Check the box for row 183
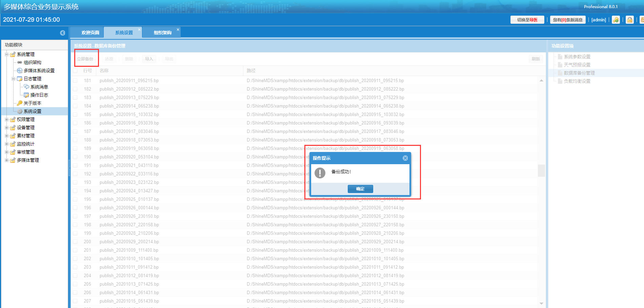 75,98
